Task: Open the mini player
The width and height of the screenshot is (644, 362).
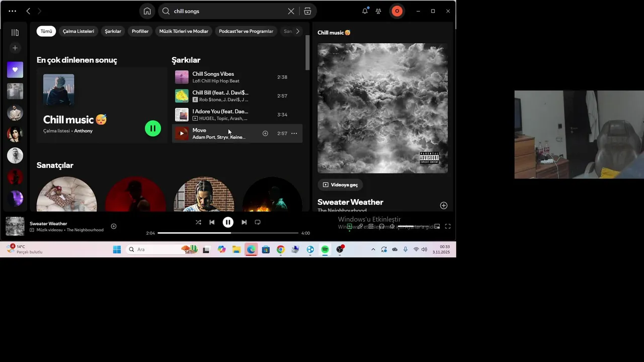Action: pos(437,227)
